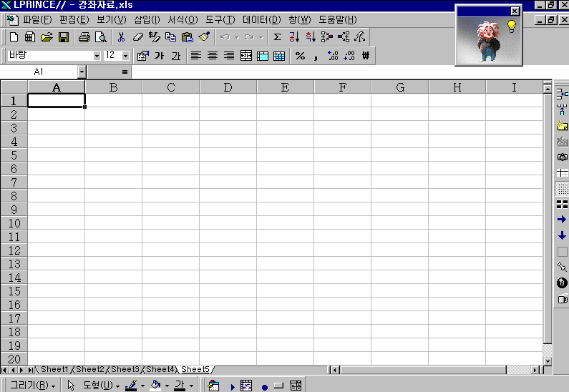Click the blue right arrow sidebar icon
This screenshot has width=569, height=392.
562,220
